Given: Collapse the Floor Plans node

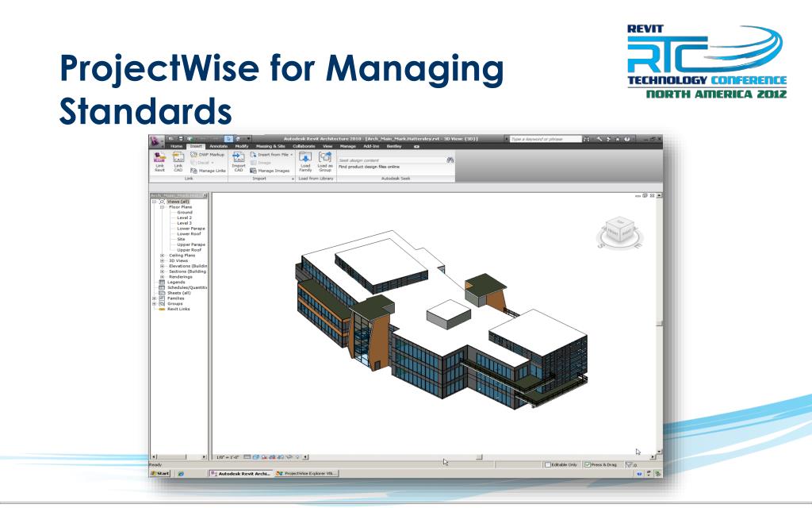Looking at the screenshot, I should click(162, 207).
